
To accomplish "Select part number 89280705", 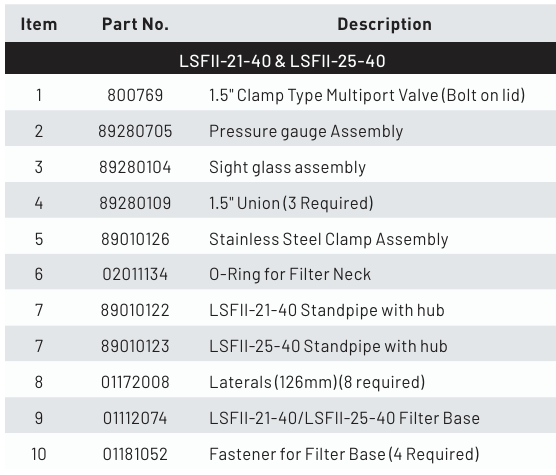I will pyautogui.click(x=135, y=131).
